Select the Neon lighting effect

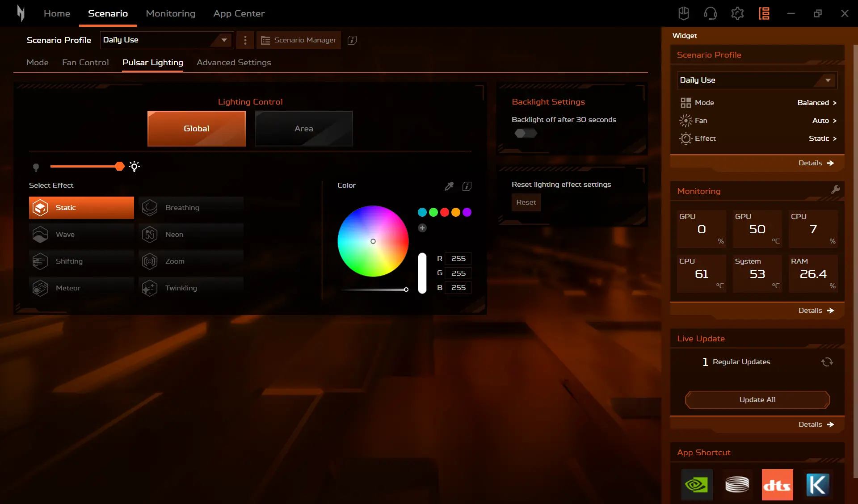click(191, 235)
